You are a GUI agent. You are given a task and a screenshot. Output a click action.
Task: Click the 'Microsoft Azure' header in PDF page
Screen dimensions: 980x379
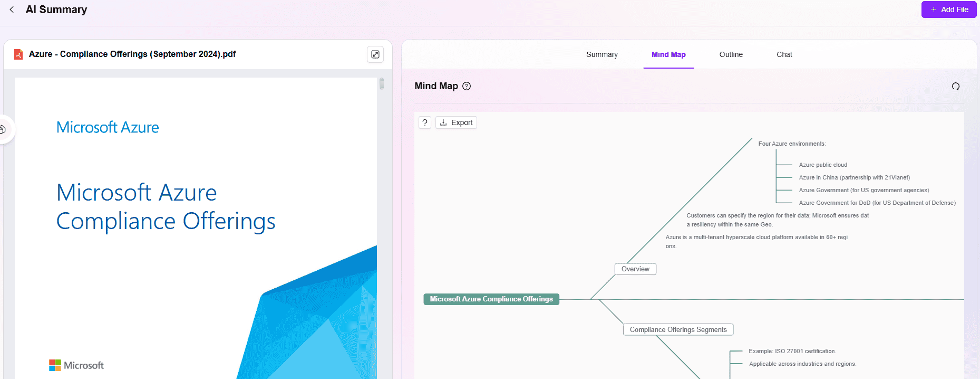coord(108,127)
